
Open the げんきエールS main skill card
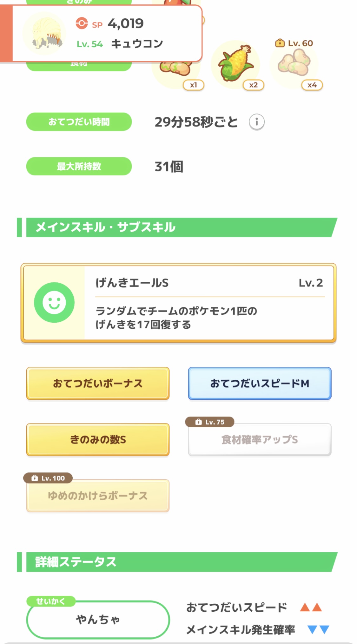coord(209,303)
